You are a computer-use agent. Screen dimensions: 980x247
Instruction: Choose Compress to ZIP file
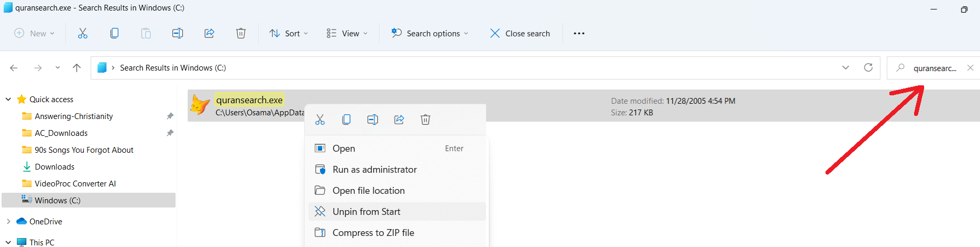click(396, 233)
